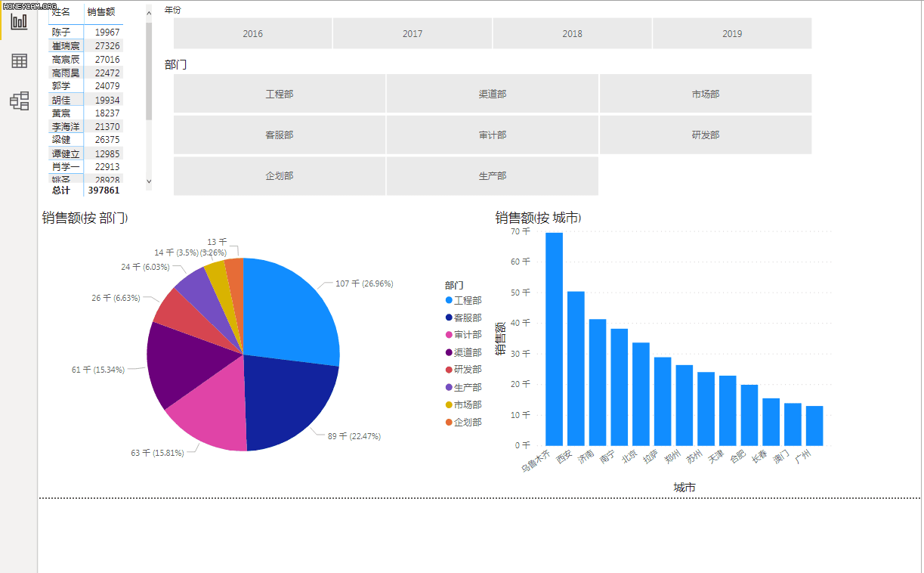Click the 市场部 legend entry
The image size is (924, 573).
point(463,405)
